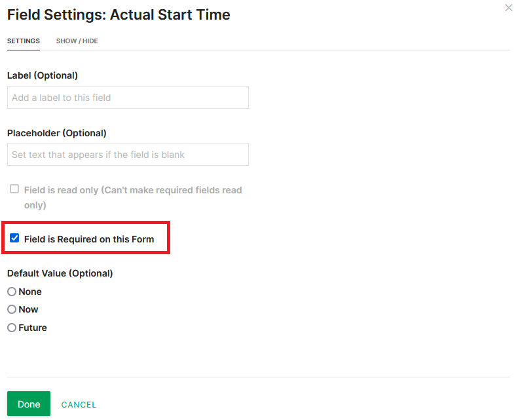Image resolution: width=516 pixels, height=420 pixels.
Task: Click the 'Field is read only' label text
Action: (x=133, y=190)
